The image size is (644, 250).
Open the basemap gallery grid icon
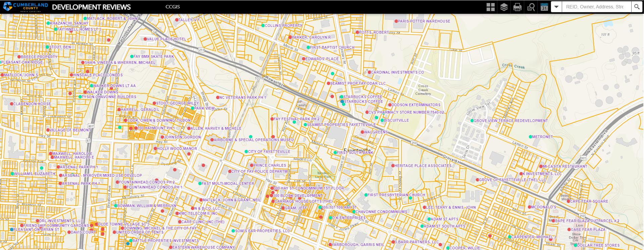point(491,7)
